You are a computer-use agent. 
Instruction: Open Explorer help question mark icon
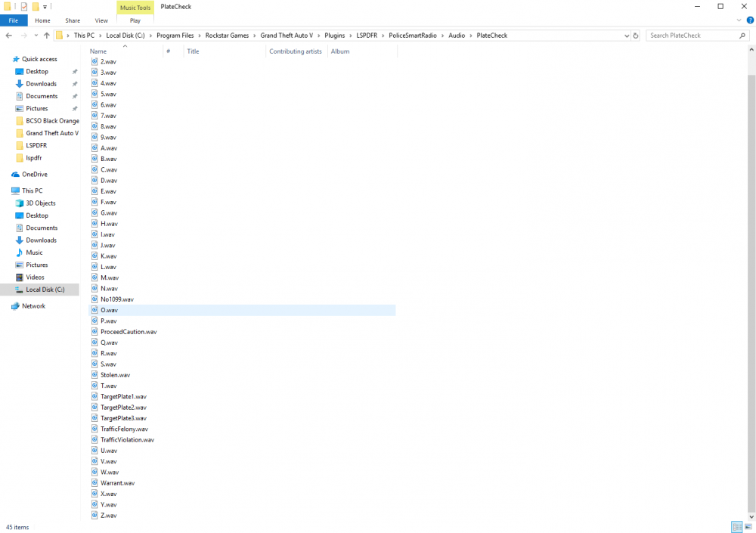pyautogui.click(x=750, y=20)
